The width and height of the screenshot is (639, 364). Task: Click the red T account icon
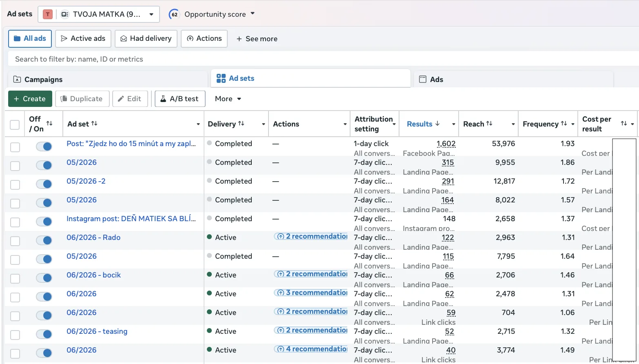pyautogui.click(x=48, y=14)
